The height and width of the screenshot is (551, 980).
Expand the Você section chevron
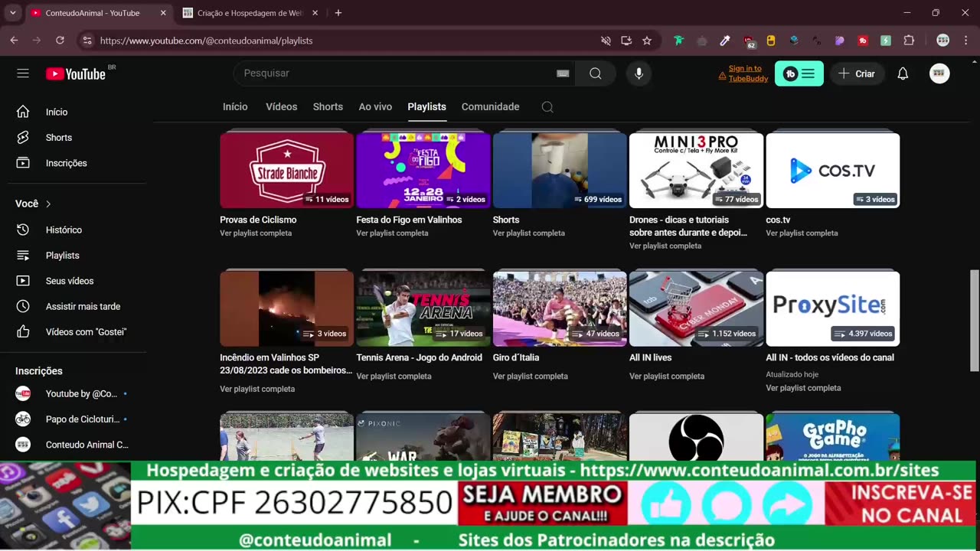[48, 204]
